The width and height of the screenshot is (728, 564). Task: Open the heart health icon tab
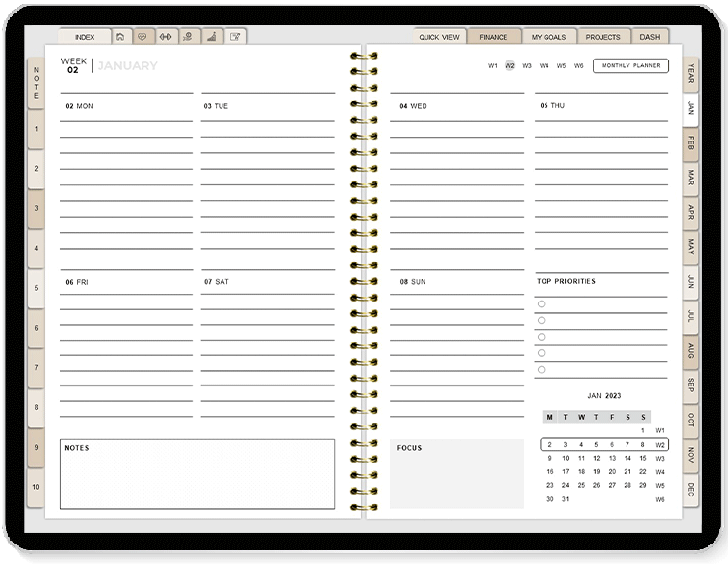coord(142,37)
